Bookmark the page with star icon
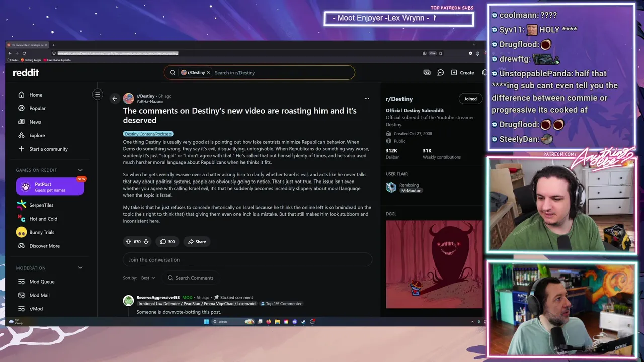 pos(441,53)
